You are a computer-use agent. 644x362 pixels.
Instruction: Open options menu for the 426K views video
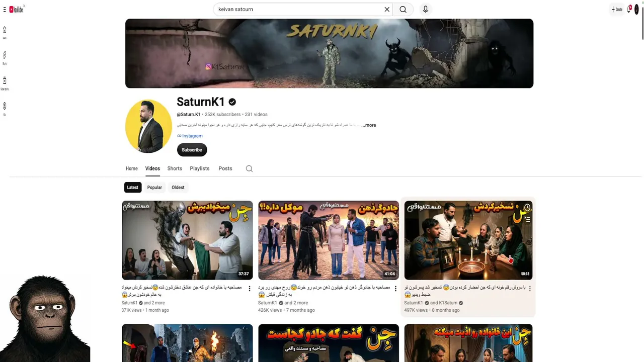395,289
